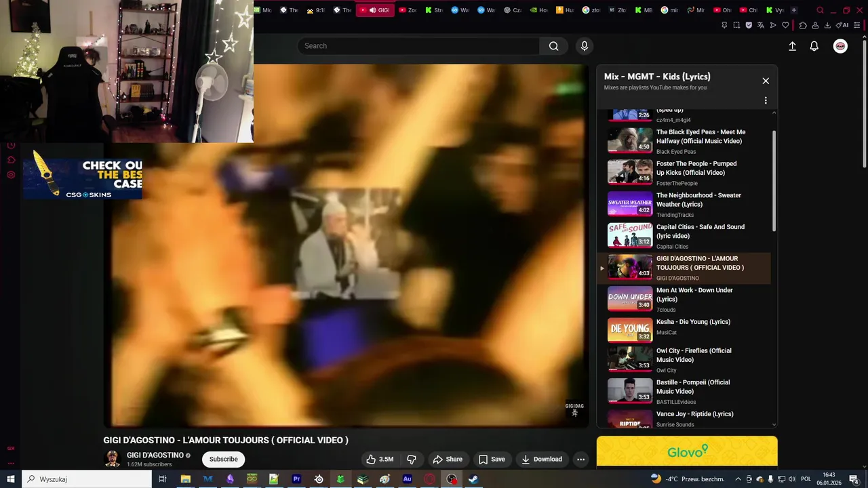Open more actions ellipsis below the video
This screenshot has width=868, height=488.
pos(580,460)
